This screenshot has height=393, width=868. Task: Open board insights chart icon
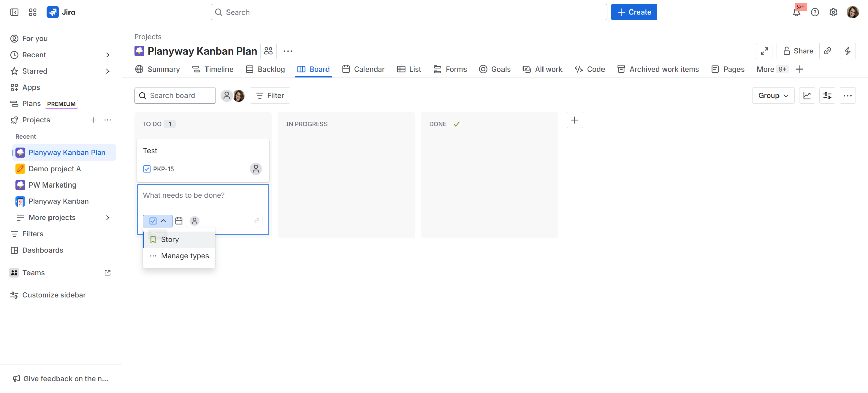[807, 96]
